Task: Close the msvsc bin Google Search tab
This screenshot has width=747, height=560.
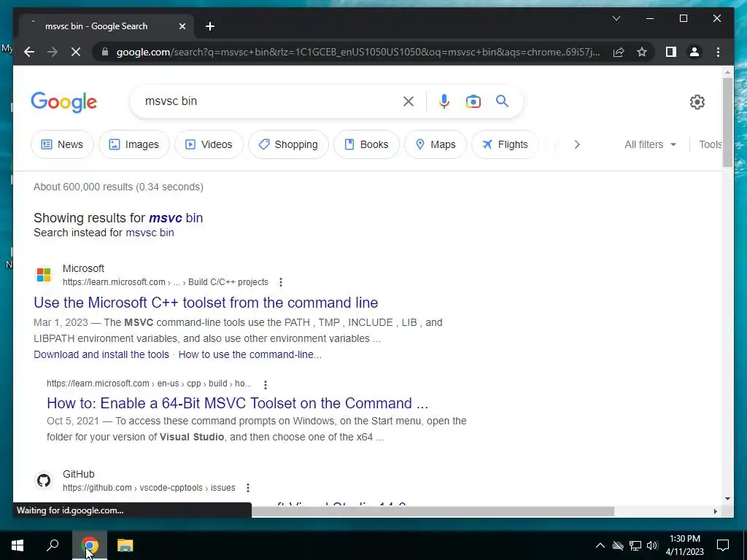Action: [182, 26]
